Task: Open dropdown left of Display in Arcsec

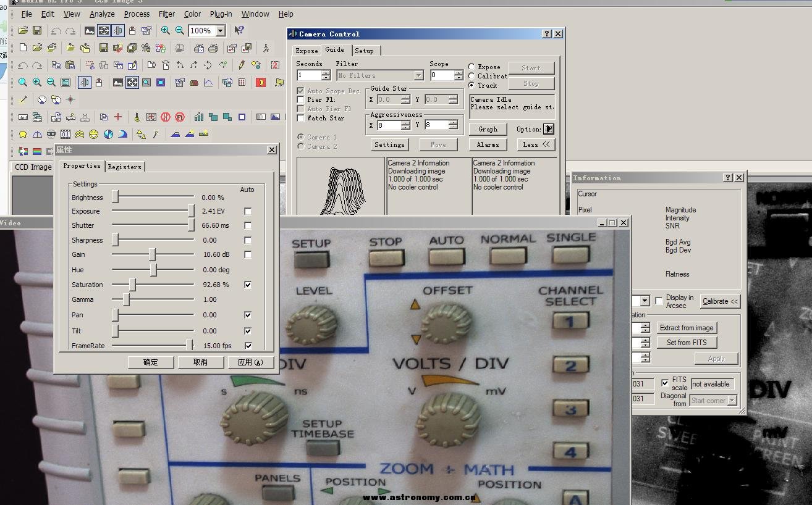Action: point(645,301)
